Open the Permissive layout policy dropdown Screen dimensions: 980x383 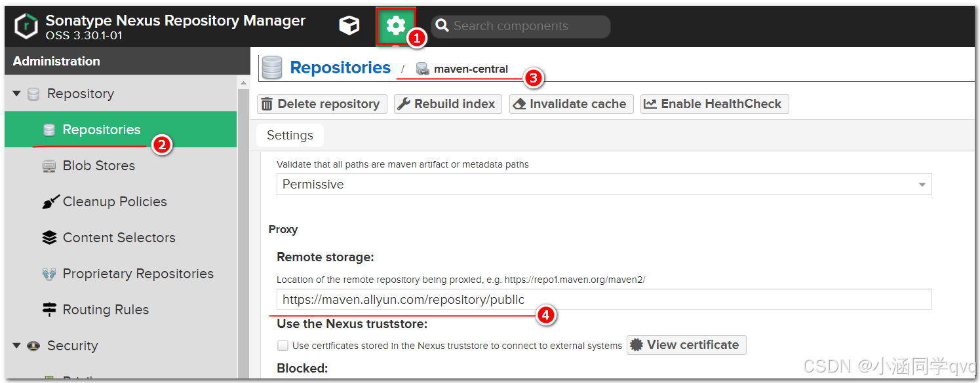point(604,185)
